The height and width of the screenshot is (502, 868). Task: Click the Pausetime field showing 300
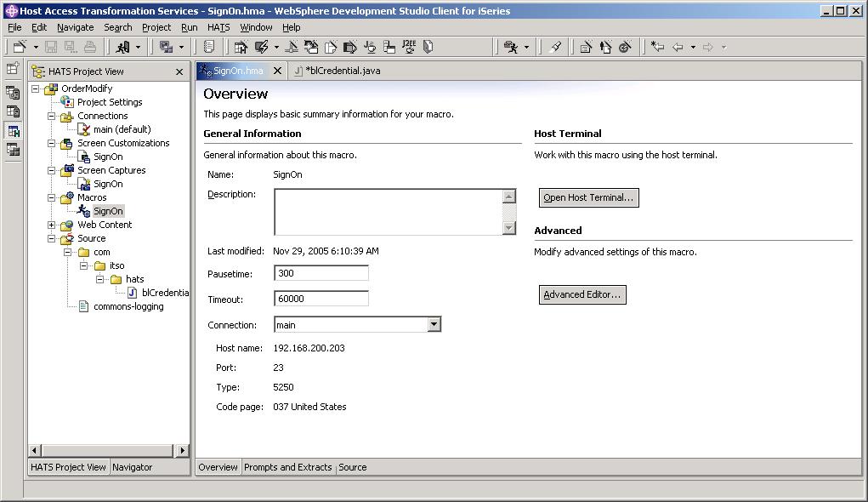pyautogui.click(x=321, y=273)
